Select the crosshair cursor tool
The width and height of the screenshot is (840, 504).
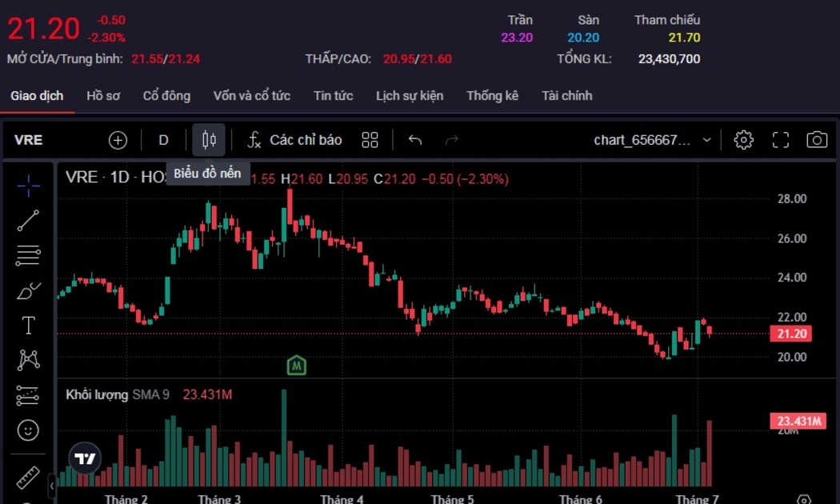coord(28,186)
